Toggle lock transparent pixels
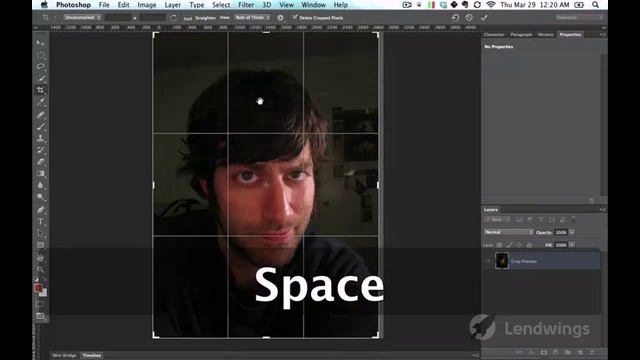 (x=499, y=245)
